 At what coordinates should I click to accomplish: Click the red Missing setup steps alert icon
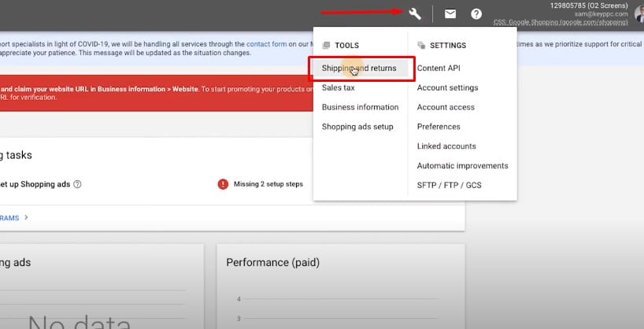[x=223, y=184]
